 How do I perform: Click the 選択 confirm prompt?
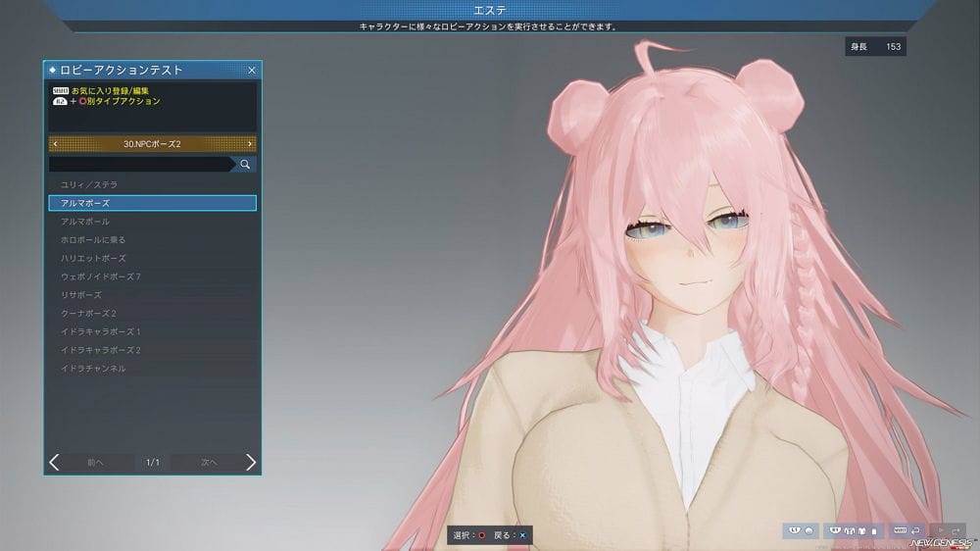(x=468, y=535)
